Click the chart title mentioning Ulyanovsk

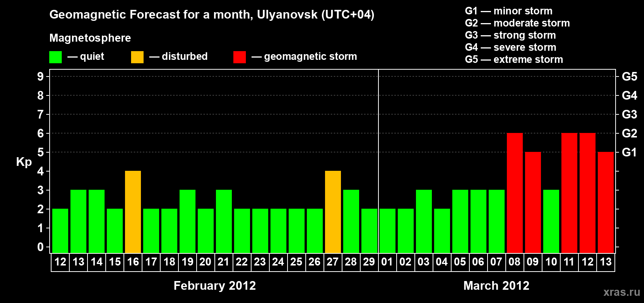[212, 15]
